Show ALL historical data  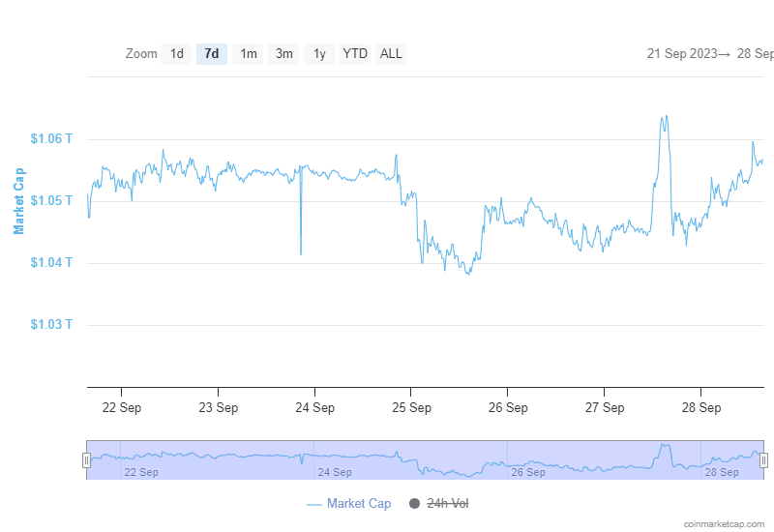pyautogui.click(x=391, y=54)
